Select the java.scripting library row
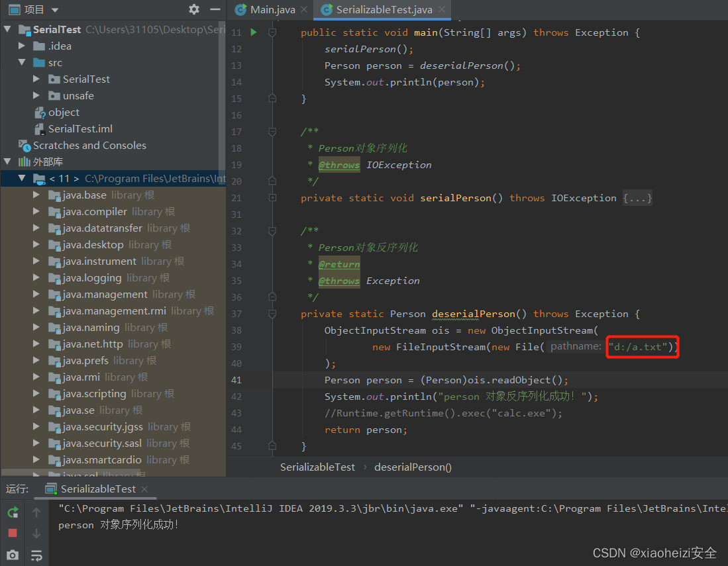 113,393
